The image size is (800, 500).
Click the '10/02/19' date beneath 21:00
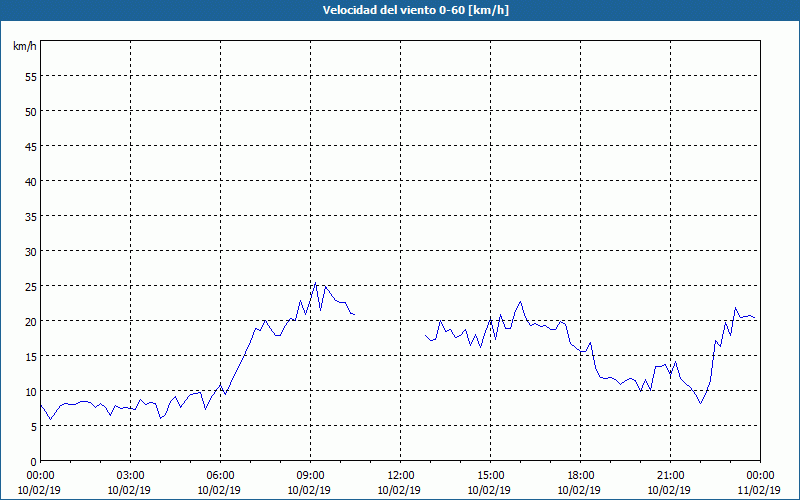coord(669,490)
